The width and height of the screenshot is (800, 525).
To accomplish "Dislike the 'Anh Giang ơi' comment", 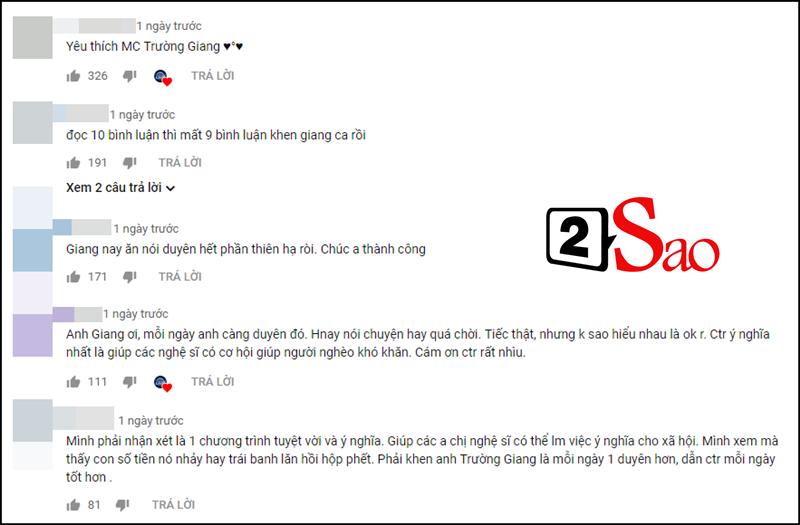I will 130,382.
